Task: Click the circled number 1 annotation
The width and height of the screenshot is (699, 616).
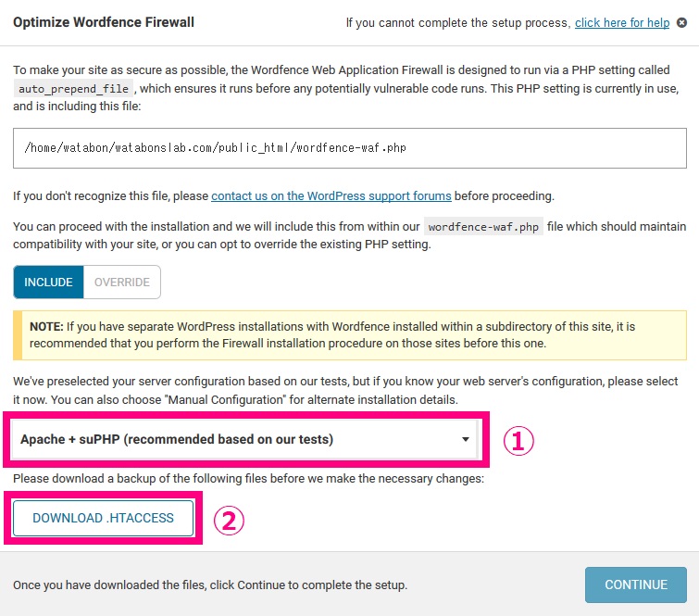Action: click(518, 441)
